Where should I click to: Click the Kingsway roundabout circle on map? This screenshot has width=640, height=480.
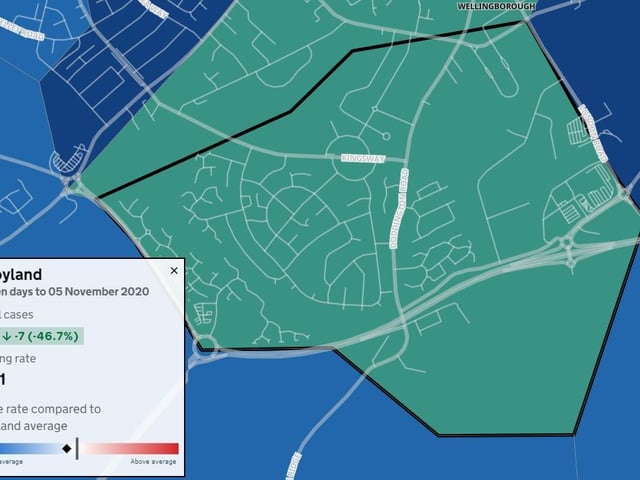pos(349,158)
